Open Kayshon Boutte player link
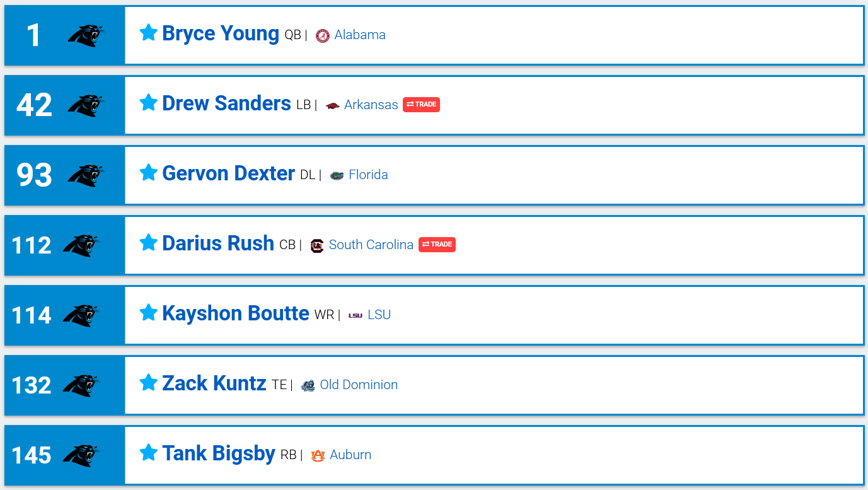 236,313
